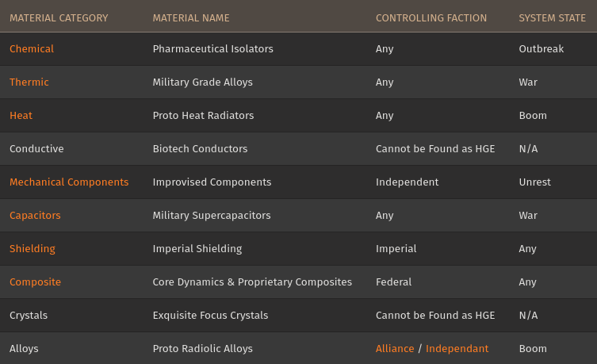
Task: Click the Alliance faction link
Action: coord(395,349)
